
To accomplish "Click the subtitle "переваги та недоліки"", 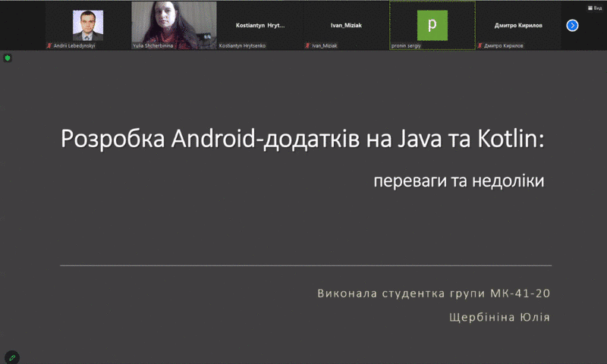I will click(458, 181).
